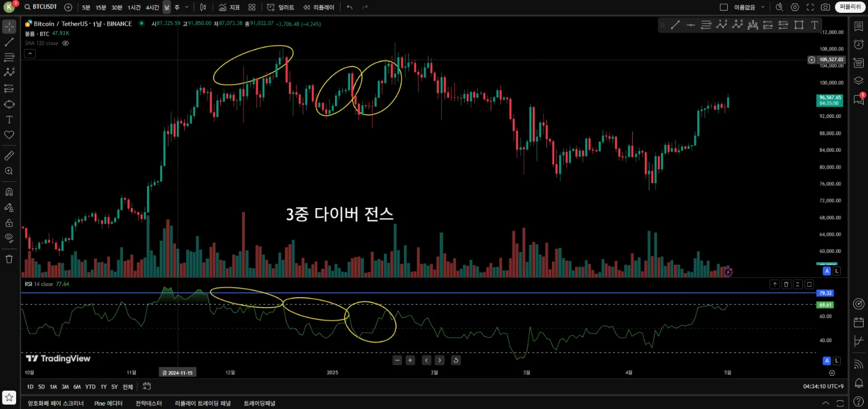868x409 pixels.
Task: Open the notifications bell in right sidebar
Action: [x=859, y=383]
